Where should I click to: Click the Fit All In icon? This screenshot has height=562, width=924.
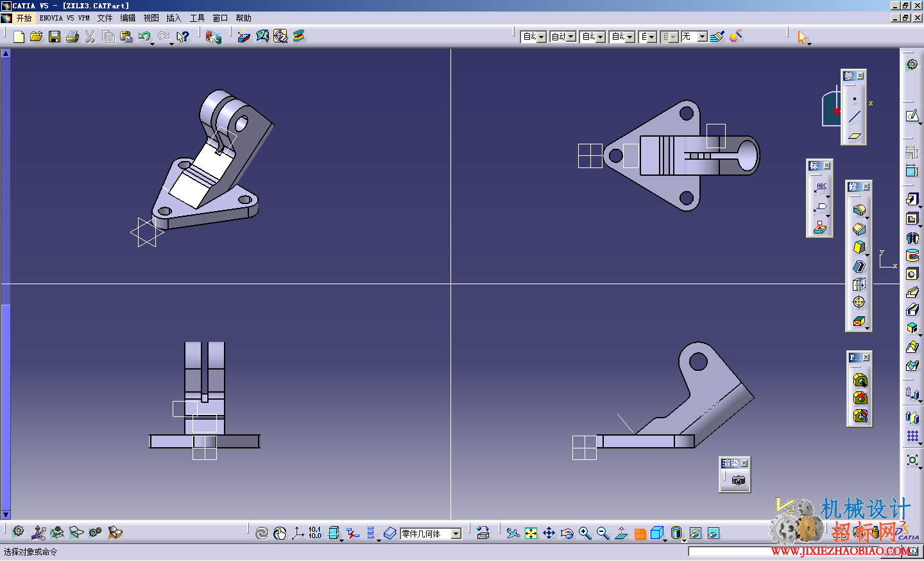531,533
